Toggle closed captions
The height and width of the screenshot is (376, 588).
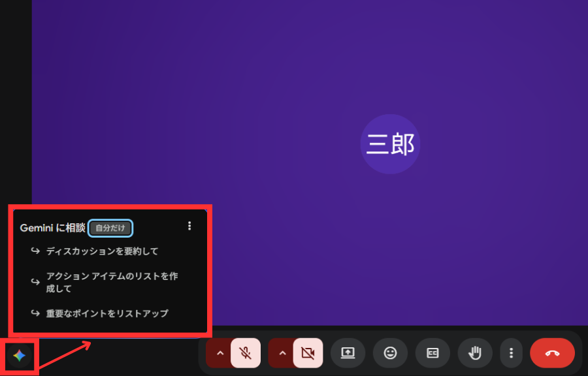(x=433, y=353)
